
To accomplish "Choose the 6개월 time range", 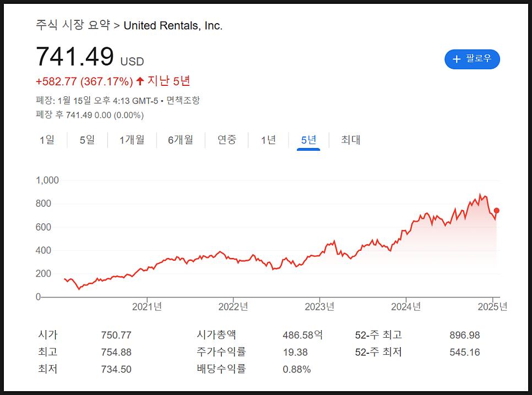I will [x=181, y=140].
